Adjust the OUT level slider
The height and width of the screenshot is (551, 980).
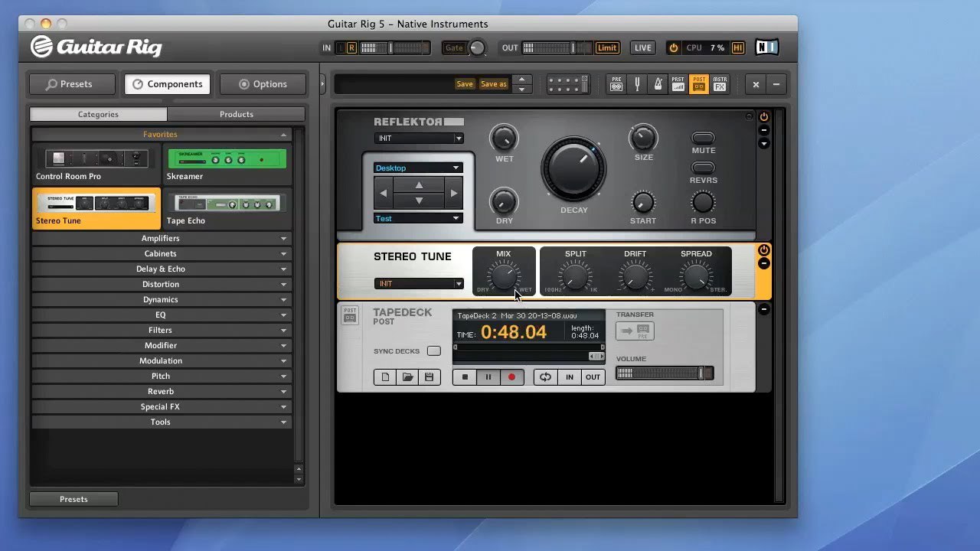(557, 47)
